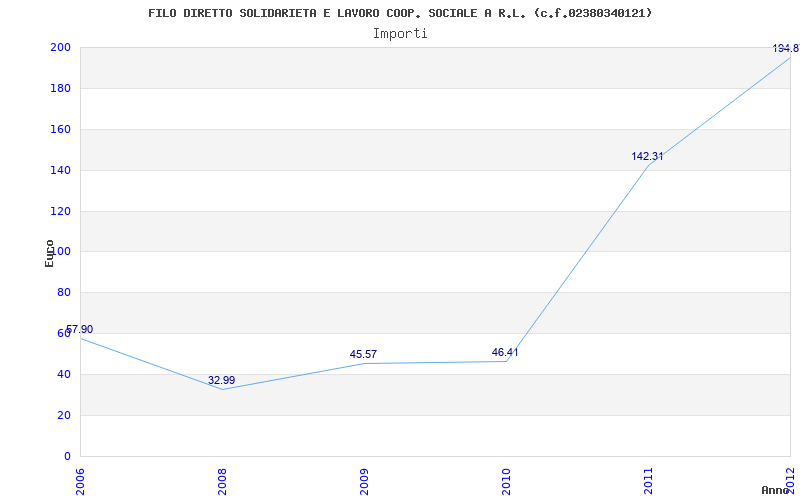Click the 2012 data label at top right

pos(786,48)
